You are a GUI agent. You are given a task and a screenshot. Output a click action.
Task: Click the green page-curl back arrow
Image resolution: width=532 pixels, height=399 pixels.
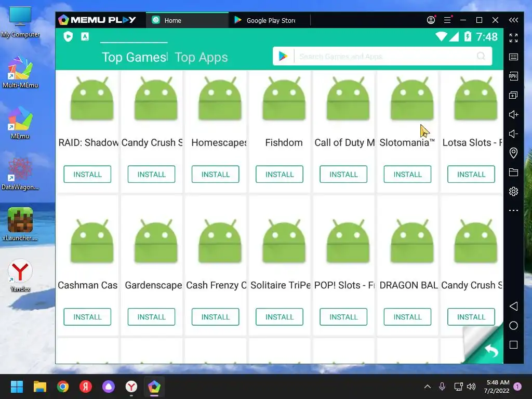491,350
